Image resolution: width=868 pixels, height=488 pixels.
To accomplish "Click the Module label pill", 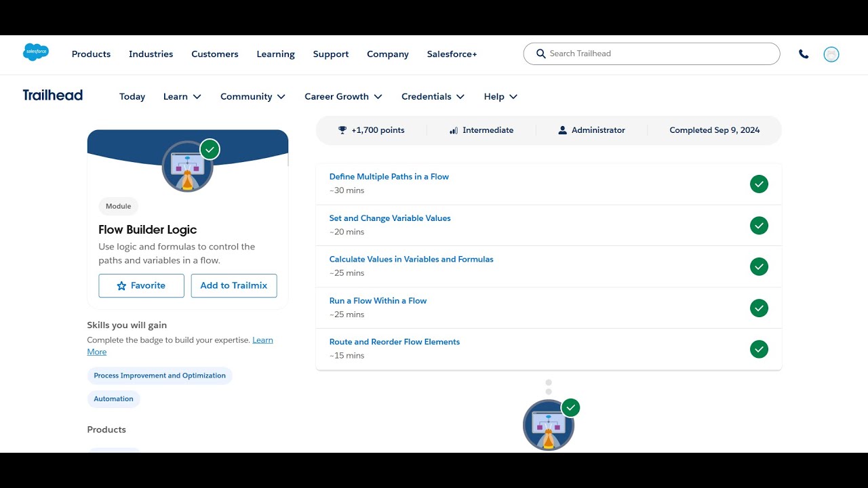I will point(119,206).
